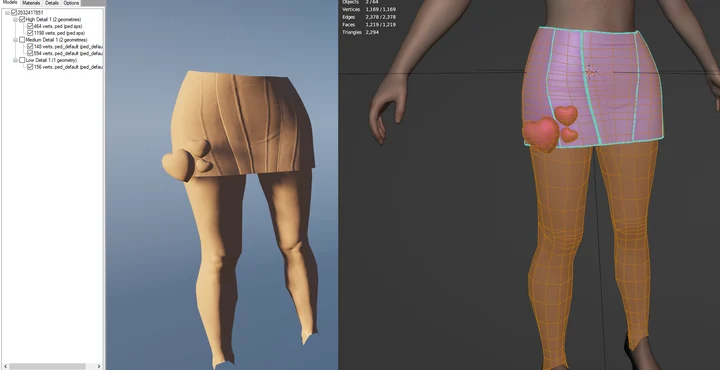Image resolution: width=720 pixels, height=370 pixels.
Task: Uncheck the 2532417851 root model checkbox
Action: pyautogui.click(x=14, y=13)
